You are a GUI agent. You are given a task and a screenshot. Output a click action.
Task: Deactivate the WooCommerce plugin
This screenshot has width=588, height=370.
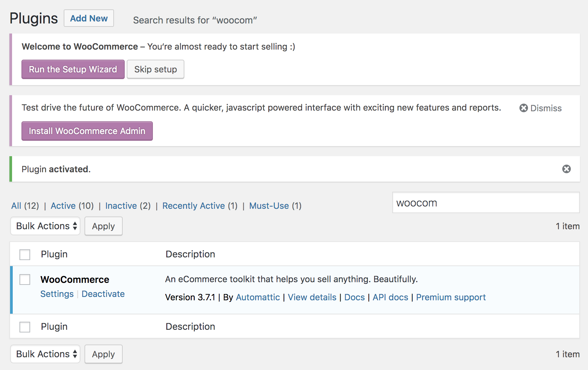[x=103, y=294]
